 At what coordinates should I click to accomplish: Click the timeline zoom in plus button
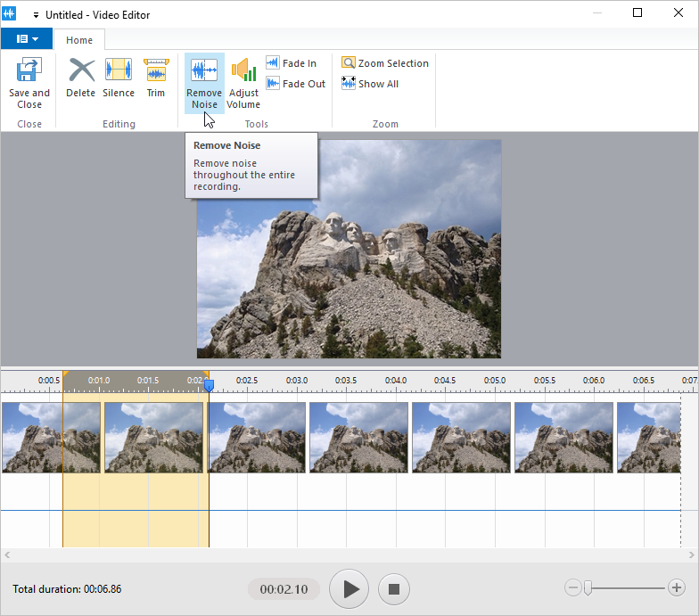click(676, 587)
